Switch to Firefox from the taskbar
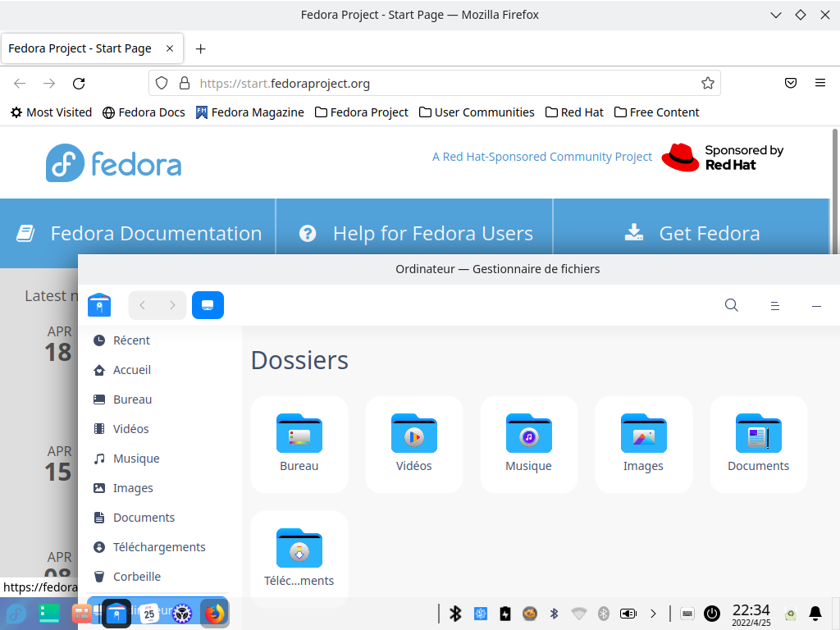Screen dimensions: 840x630 click(215, 614)
